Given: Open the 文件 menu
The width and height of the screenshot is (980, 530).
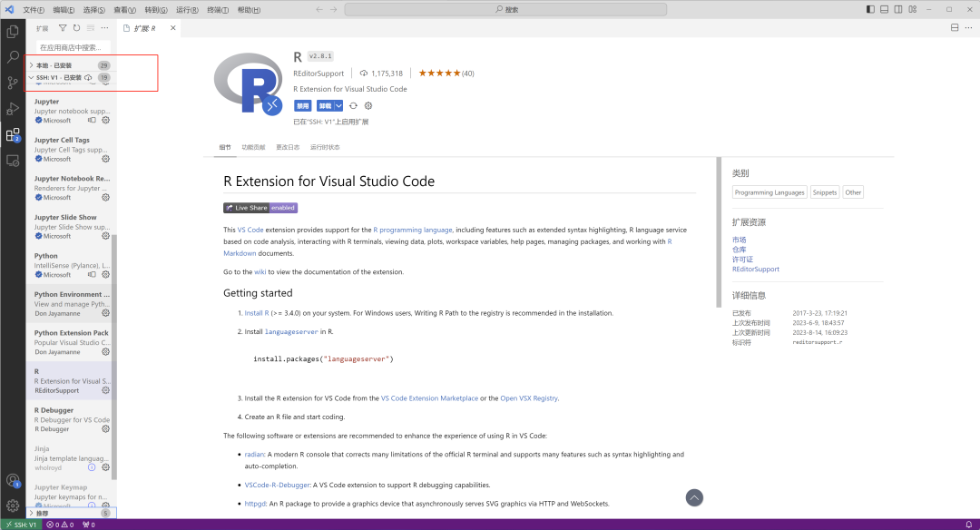Looking at the screenshot, I should coord(34,9).
